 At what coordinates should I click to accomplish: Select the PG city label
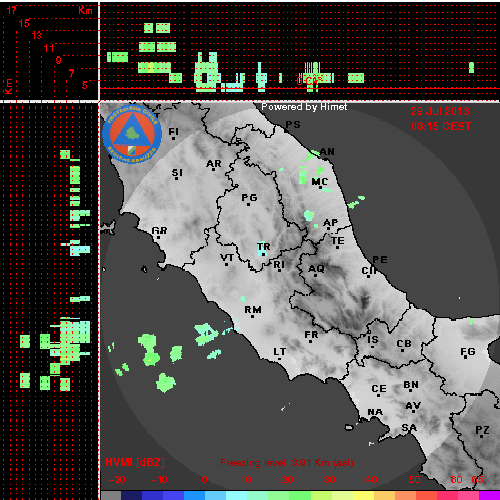pos(249,197)
